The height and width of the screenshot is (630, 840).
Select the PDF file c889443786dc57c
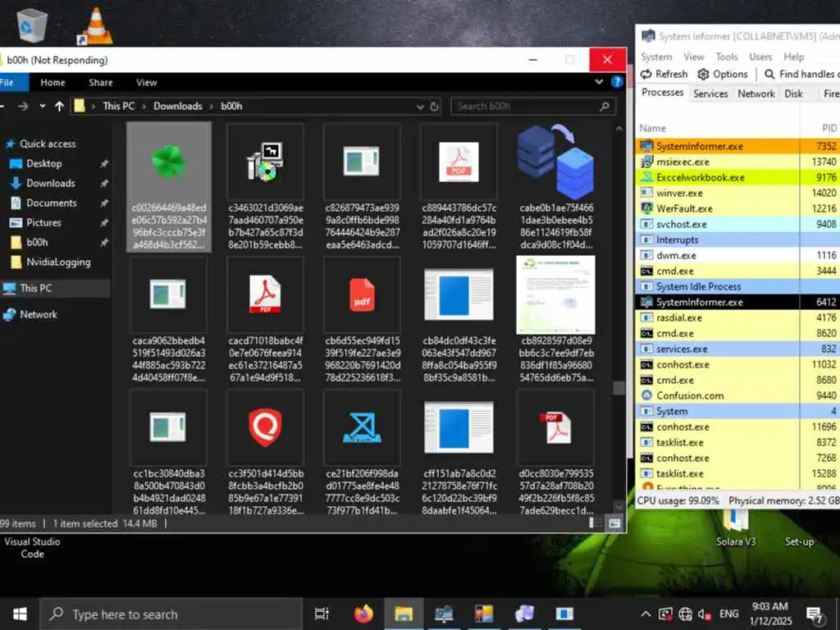(459, 186)
